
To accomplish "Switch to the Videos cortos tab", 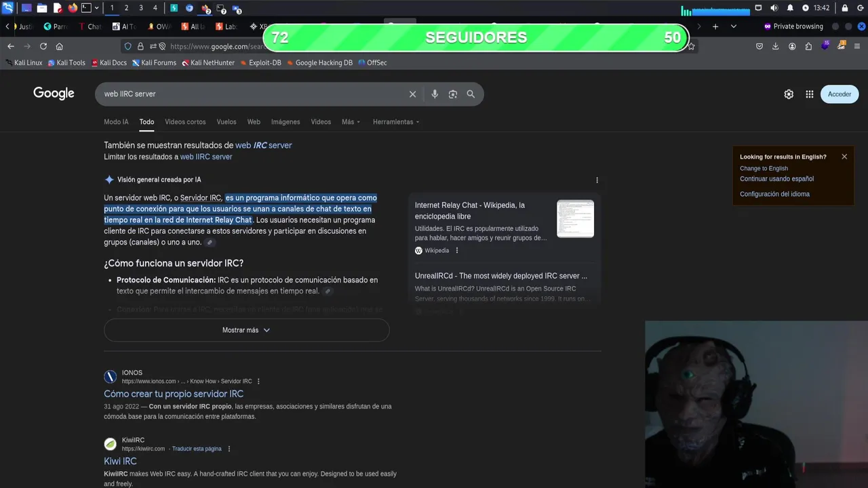I will click(185, 122).
